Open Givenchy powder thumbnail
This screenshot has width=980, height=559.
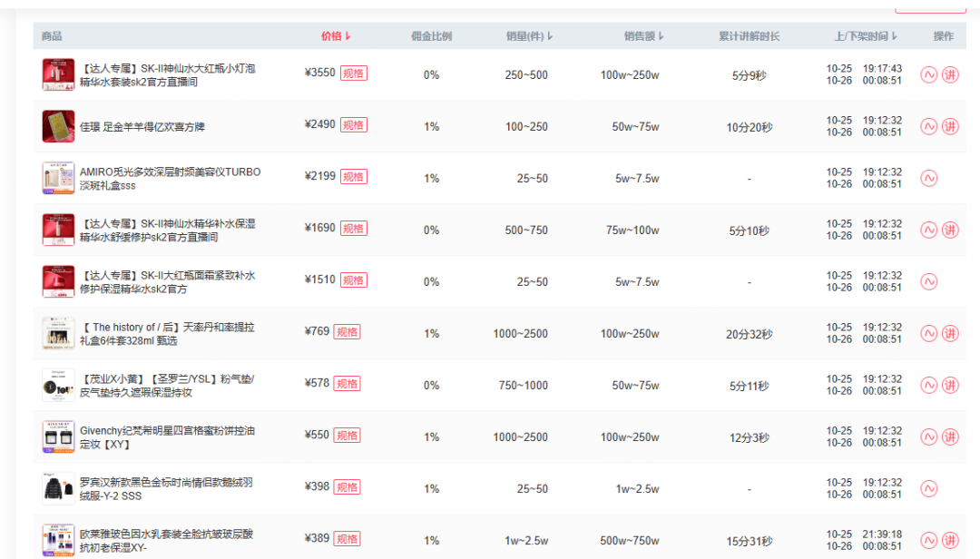(58, 437)
